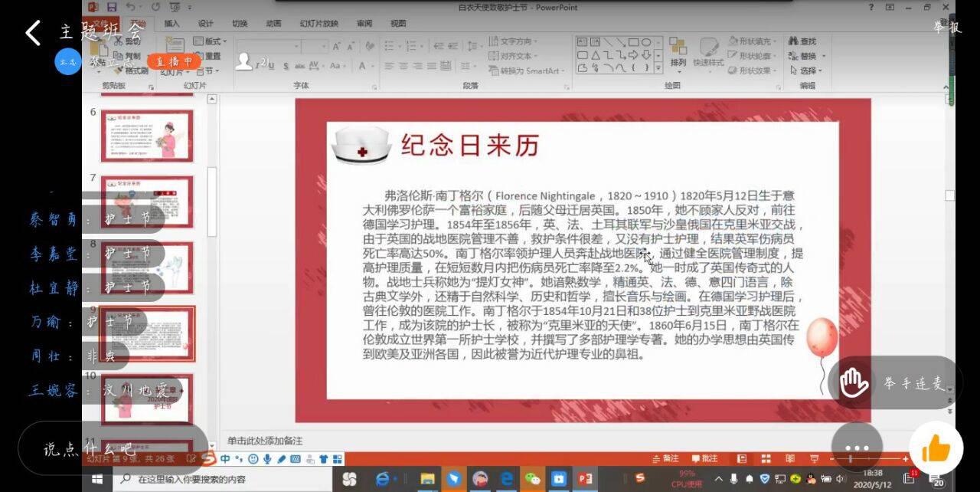Expand the 节 section dropdown
Screen dimensions: 980x492
point(208,71)
